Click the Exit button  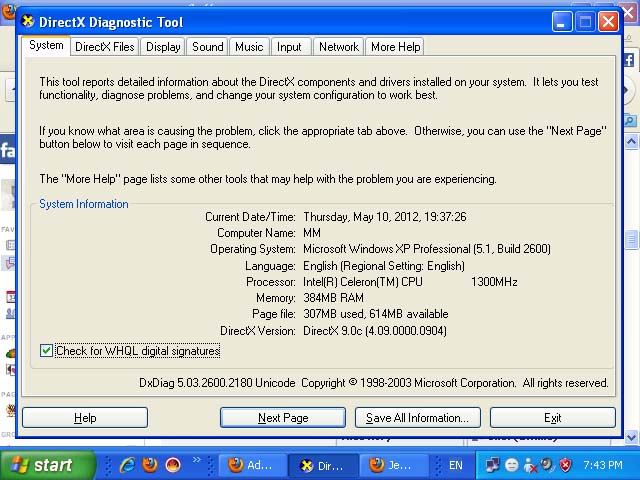pos(553,418)
